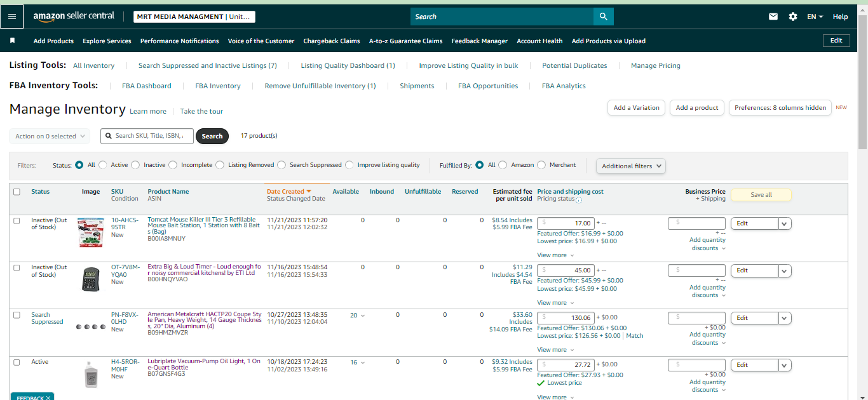Open the settings gear icon
The width and height of the screenshot is (868, 400).
[793, 17]
